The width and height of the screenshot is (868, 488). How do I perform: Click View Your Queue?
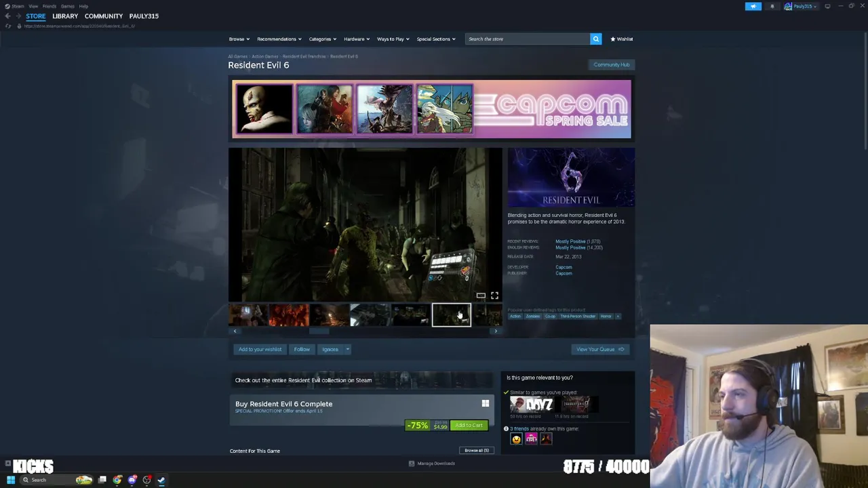(x=600, y=349)
